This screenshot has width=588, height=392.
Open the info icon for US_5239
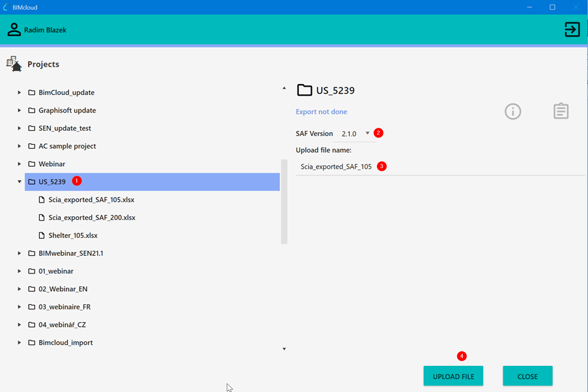[x=512, y=111]
